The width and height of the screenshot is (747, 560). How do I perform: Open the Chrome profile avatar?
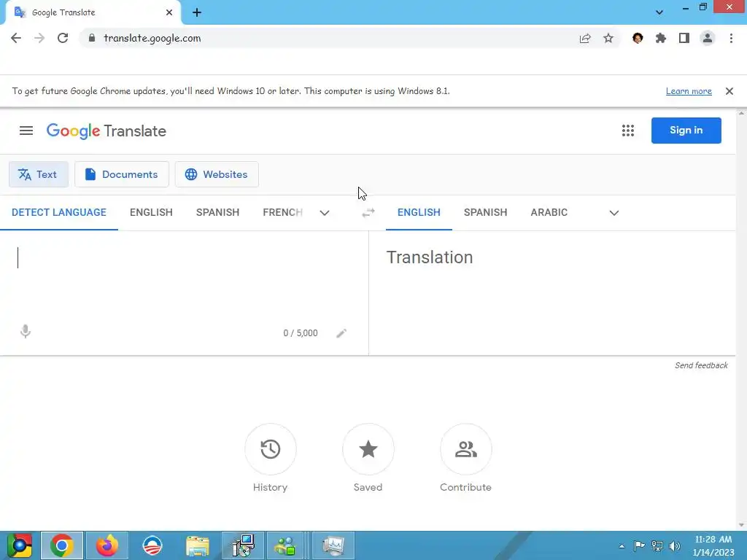pyautogui.click(x=708, y=38)
